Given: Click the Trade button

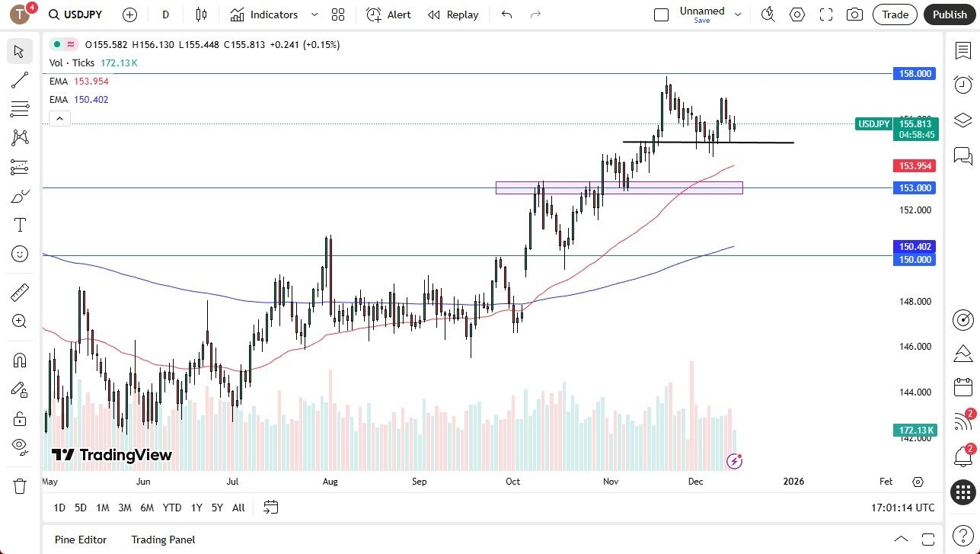Looking at the screenshot, I should click(894, 14).
